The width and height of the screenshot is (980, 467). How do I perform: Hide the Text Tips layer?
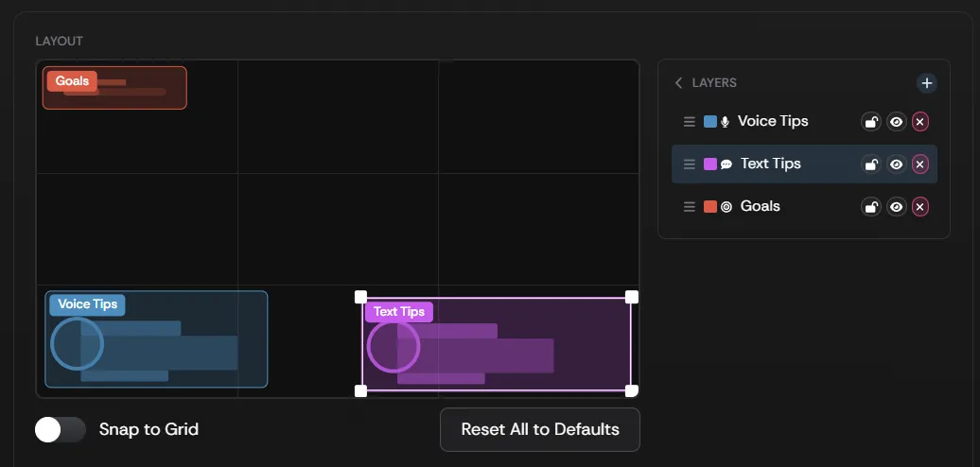coord(896,164)
